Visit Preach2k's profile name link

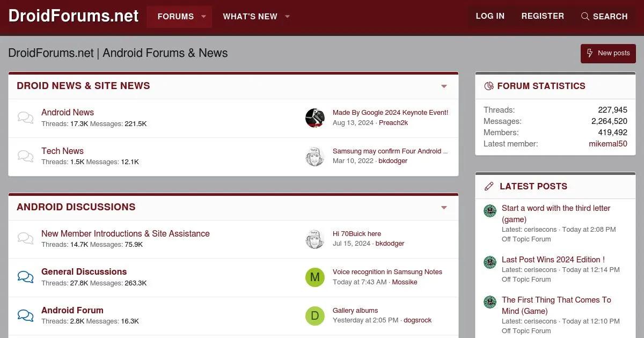coord(393,123)
